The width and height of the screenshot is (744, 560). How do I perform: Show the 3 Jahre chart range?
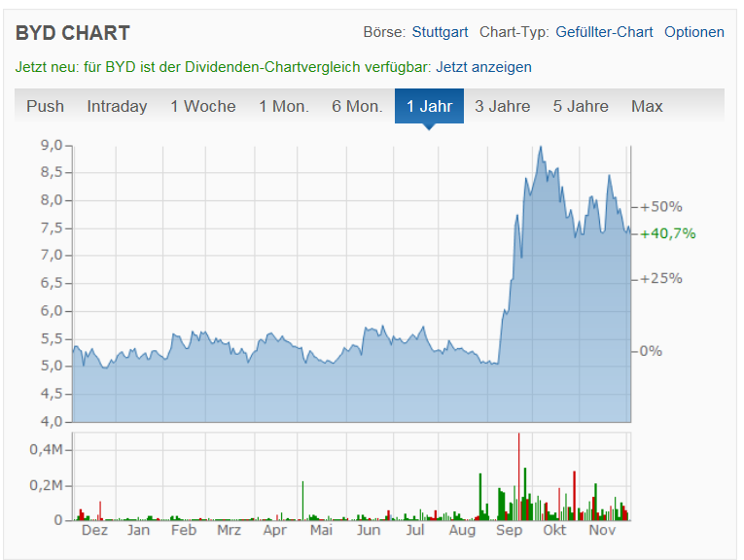(503, 106)
